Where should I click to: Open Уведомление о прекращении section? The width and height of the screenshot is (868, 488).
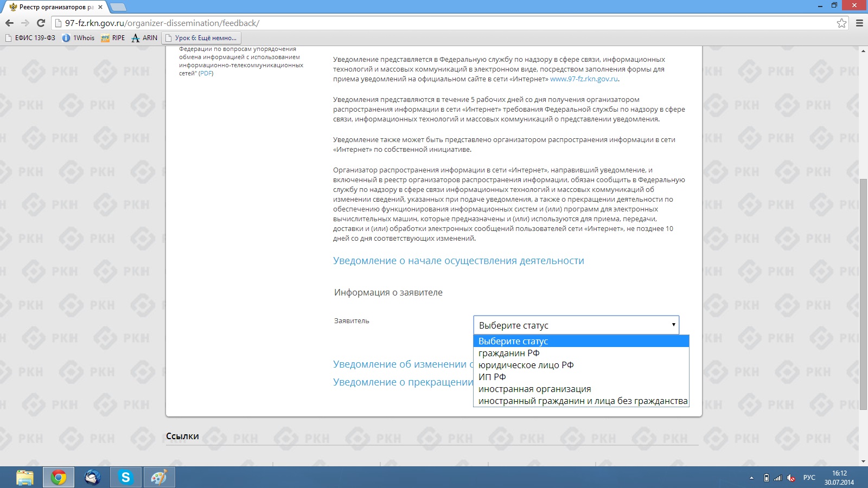[x=403, y=382]
